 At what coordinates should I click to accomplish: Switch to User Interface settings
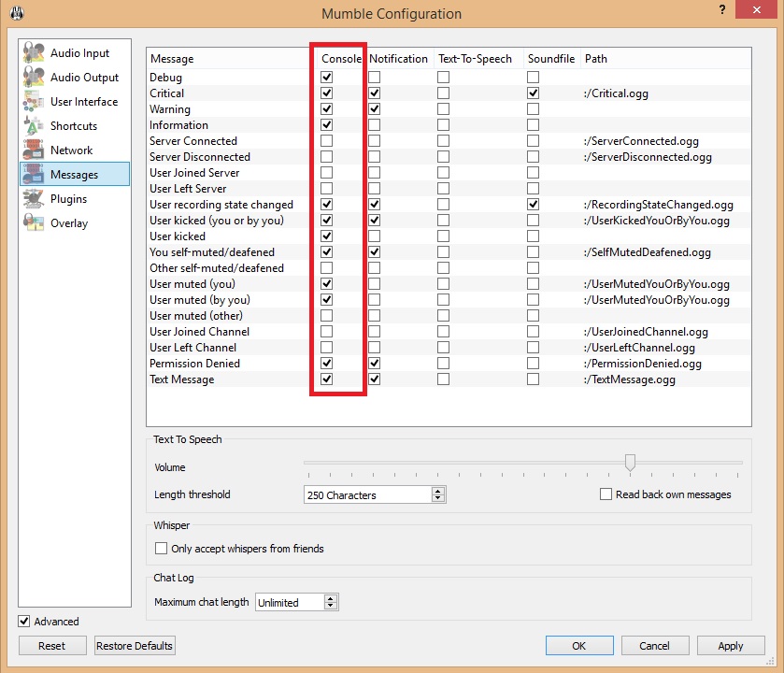(75, 102)
